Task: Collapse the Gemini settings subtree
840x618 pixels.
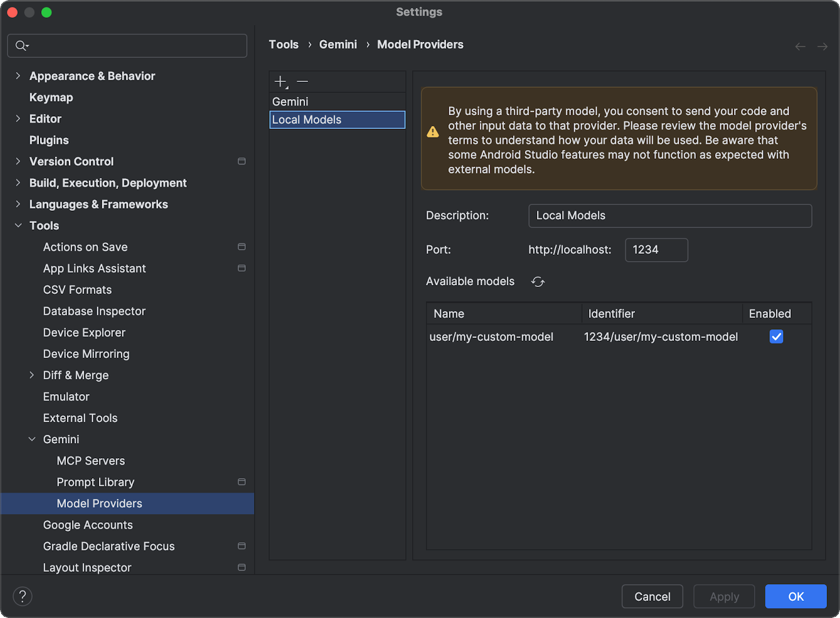Action: [x=31, y=439]
